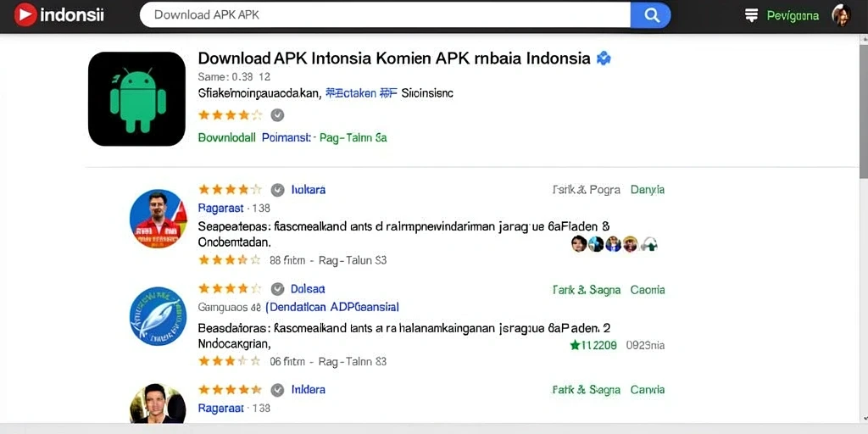This screenshot has width=868, height=434.
Task: Click the row of small user avatars
Action: [x=615, y=243]
